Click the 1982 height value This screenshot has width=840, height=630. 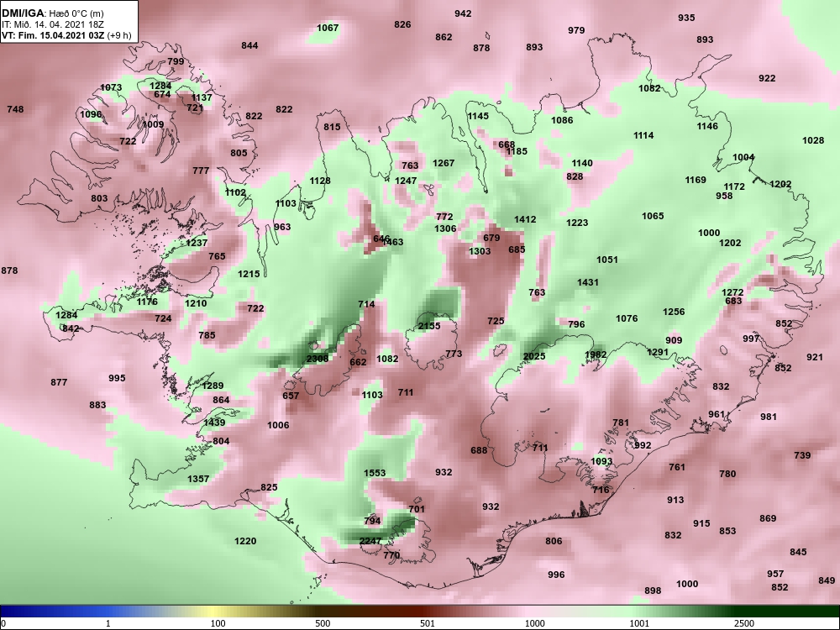[596, 354]
